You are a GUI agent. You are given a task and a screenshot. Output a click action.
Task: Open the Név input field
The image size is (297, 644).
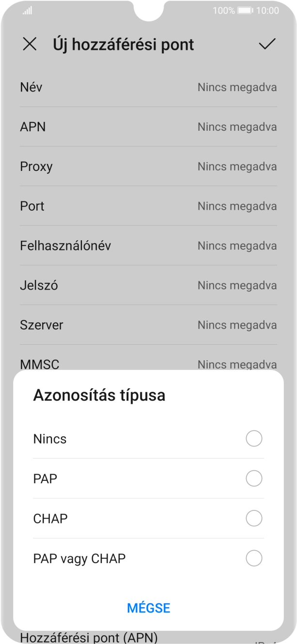148,88
